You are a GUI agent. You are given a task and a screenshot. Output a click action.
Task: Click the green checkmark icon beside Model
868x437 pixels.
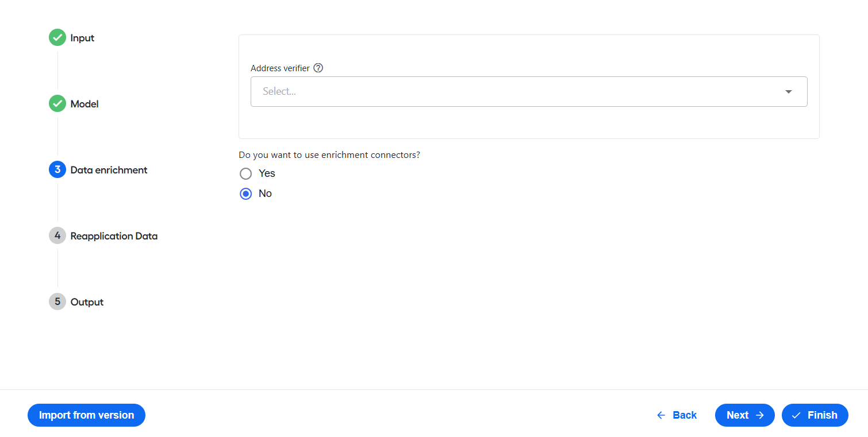point(57,104)
